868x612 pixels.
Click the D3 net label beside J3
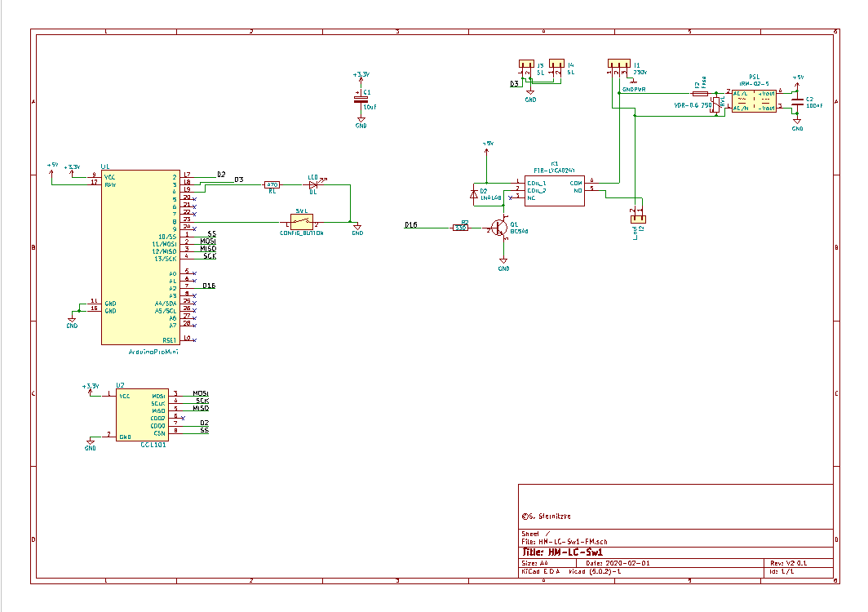pos(514,83)
